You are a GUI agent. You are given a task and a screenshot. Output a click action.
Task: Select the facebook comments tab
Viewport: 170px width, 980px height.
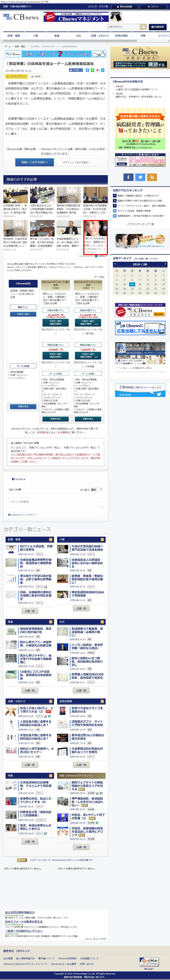pyautogui.click(x=19, y=479)
